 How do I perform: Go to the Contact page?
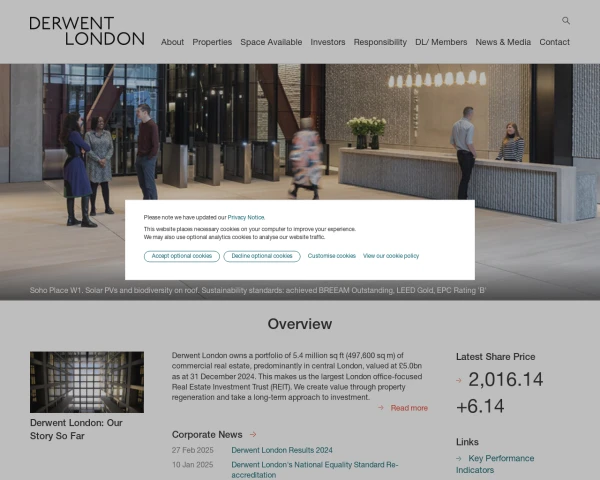(554, 42)
